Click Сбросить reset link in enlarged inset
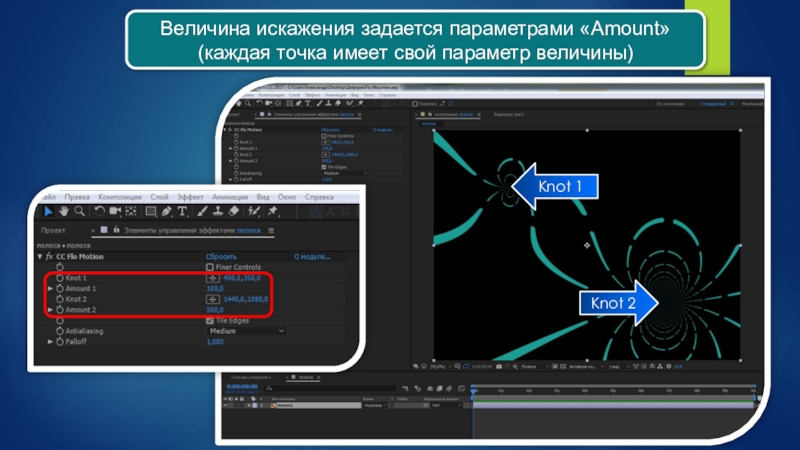Viewport: 800px width, 450px height. pos(221,257)
